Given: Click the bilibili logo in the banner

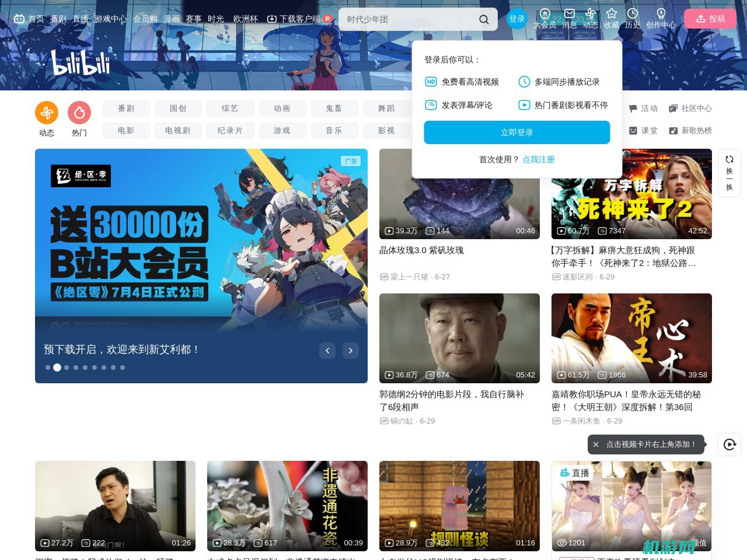Looking at the screenshot, I should (81, 62).
